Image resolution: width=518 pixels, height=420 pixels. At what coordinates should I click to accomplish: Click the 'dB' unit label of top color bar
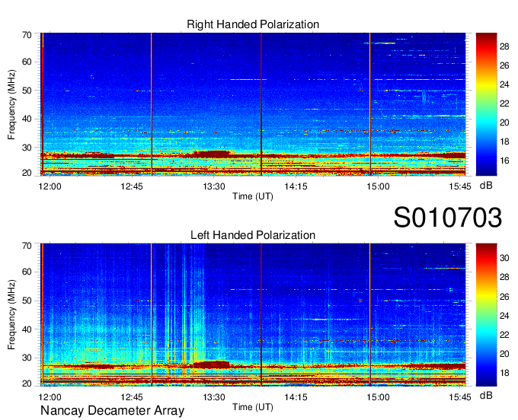tap(486, 186)
